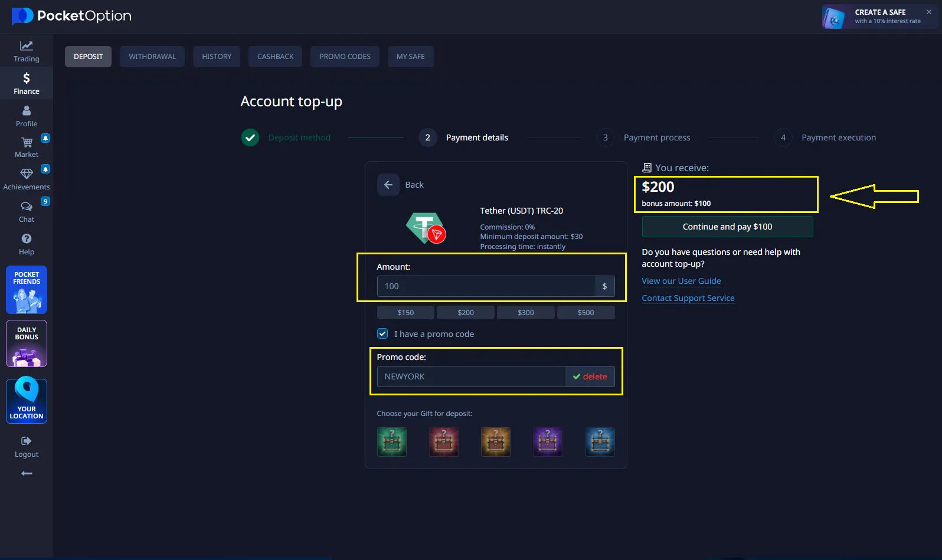
Task: Go to Profile in the sidebar
Action: coord(27,116)
